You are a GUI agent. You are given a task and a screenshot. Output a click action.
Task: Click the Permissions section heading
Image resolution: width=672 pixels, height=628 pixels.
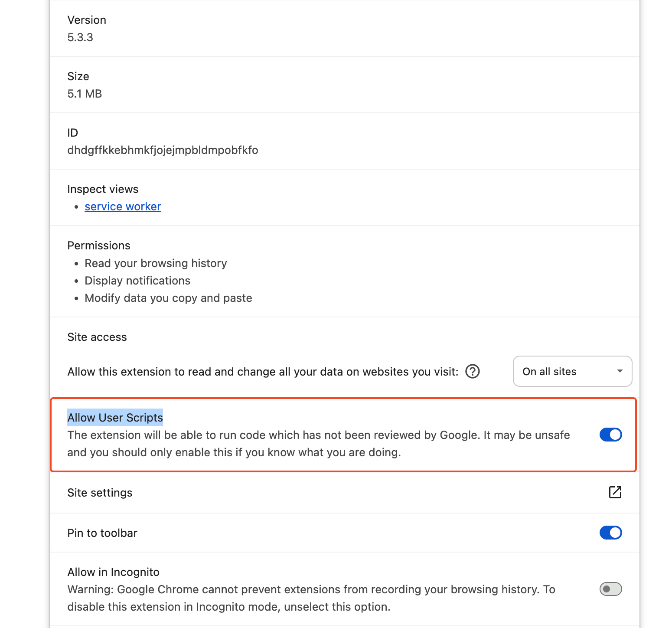point(98,245)
